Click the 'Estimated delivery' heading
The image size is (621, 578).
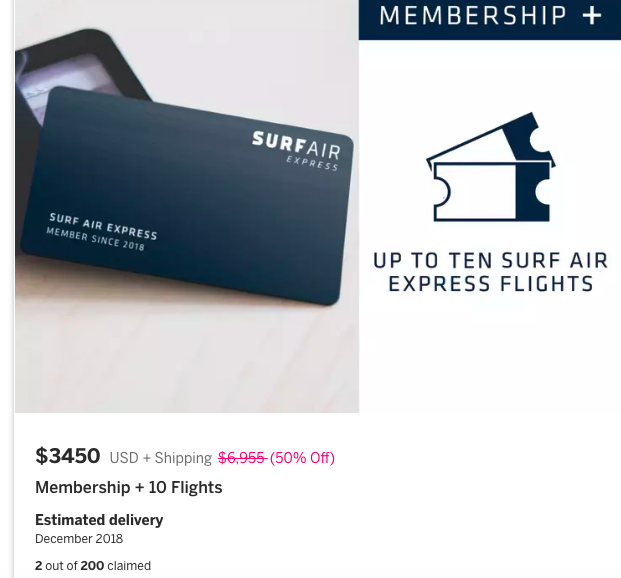point(99,520)
